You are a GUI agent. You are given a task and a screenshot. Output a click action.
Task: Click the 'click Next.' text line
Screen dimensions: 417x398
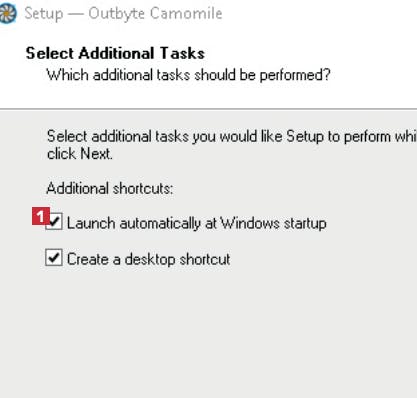tap(80, 154)
